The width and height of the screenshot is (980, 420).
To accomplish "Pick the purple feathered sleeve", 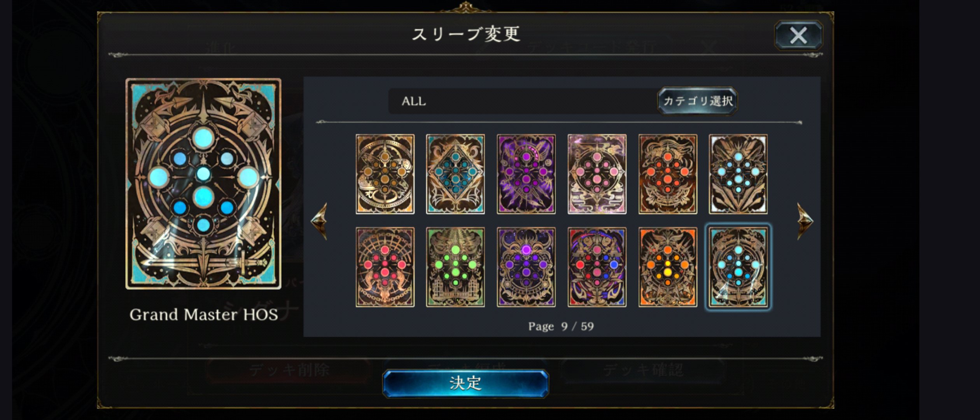I will [526, 174].
